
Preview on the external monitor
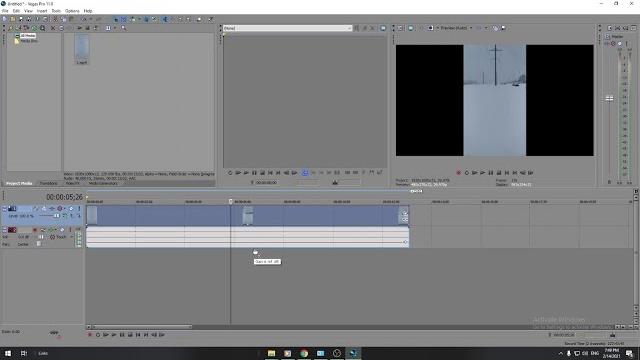(x=411, y=28)
